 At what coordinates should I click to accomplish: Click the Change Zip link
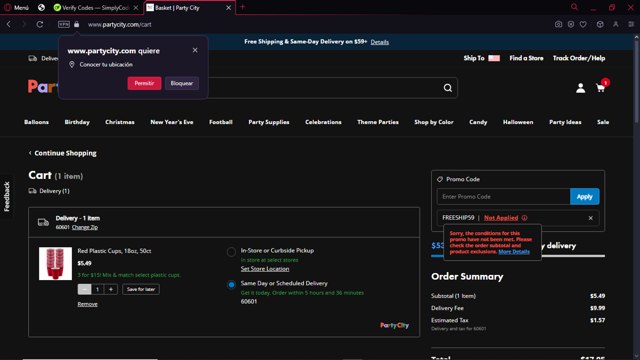pos(85,227)
